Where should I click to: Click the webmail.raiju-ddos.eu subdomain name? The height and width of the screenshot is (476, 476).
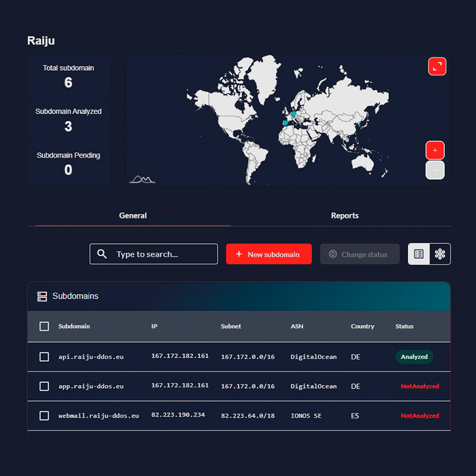click(x=99, y=415)
